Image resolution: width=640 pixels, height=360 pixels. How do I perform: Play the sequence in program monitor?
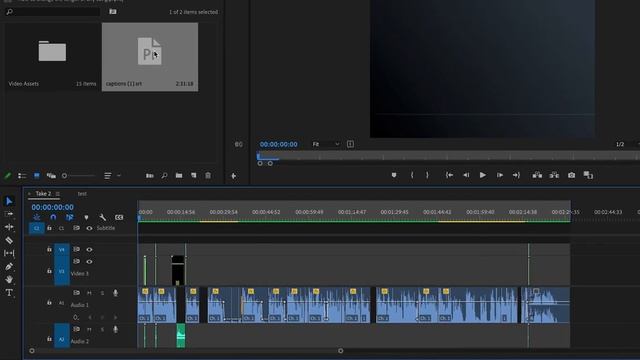pos(482,175)
